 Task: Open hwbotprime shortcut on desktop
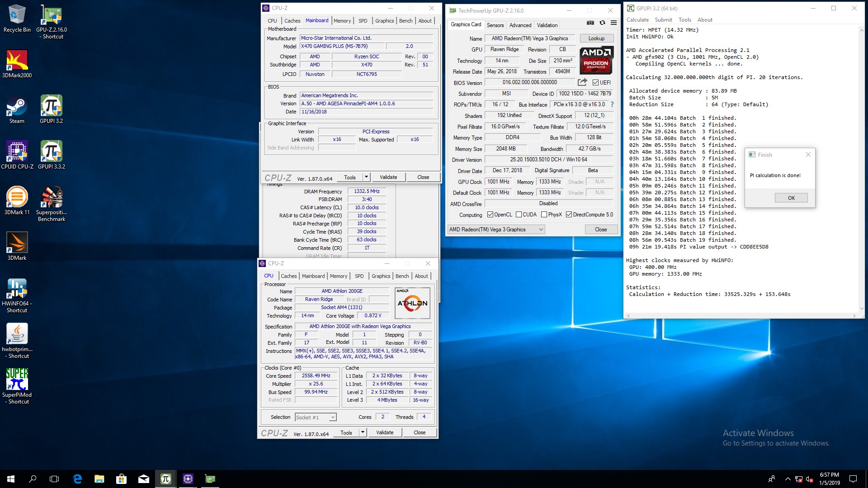coord(17,341)
